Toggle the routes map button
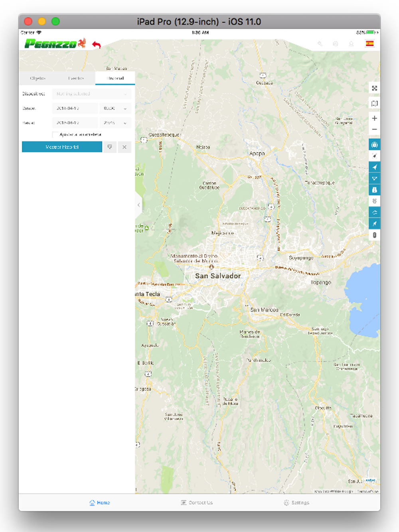399x532 pixels. tap(374, 212)
